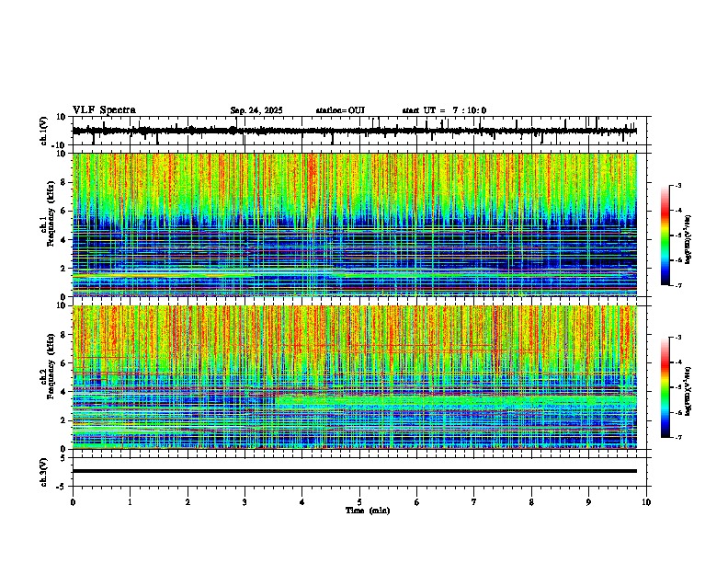Click the "-7" label on ch.1 color scale
728x563 pixels.
click(678, 285)
